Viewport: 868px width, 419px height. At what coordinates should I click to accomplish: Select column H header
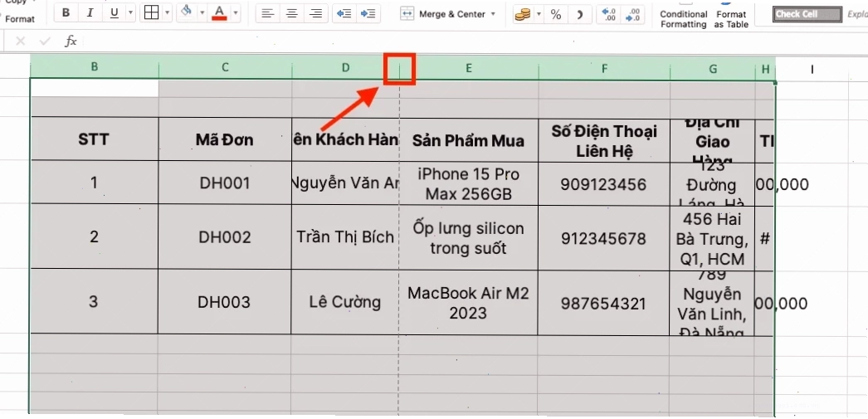pos(765,69)
